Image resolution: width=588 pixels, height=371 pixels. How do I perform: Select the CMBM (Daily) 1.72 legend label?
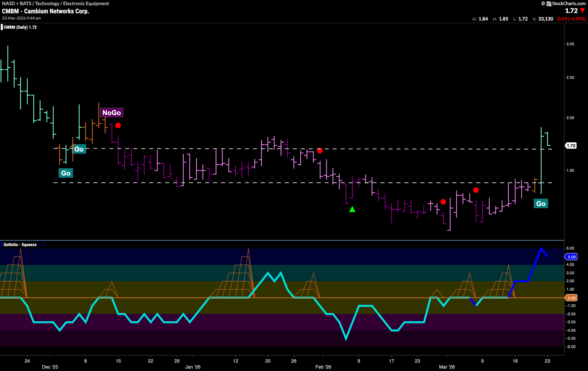[20, 27]
